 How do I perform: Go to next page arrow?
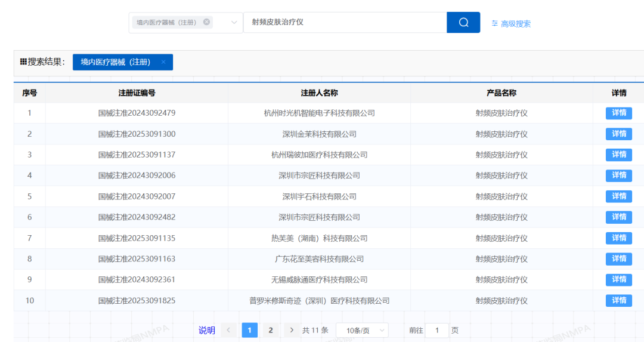(292, 330)
